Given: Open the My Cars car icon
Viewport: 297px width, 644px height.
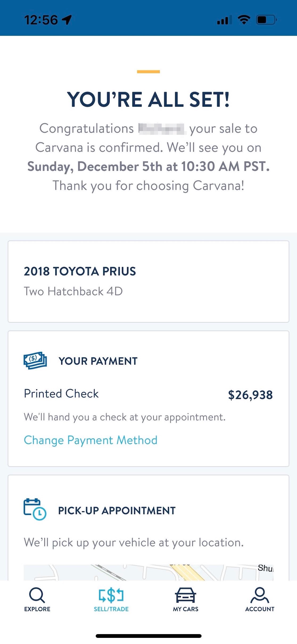Looking at the screenshot, I should [x=185, y=595].
